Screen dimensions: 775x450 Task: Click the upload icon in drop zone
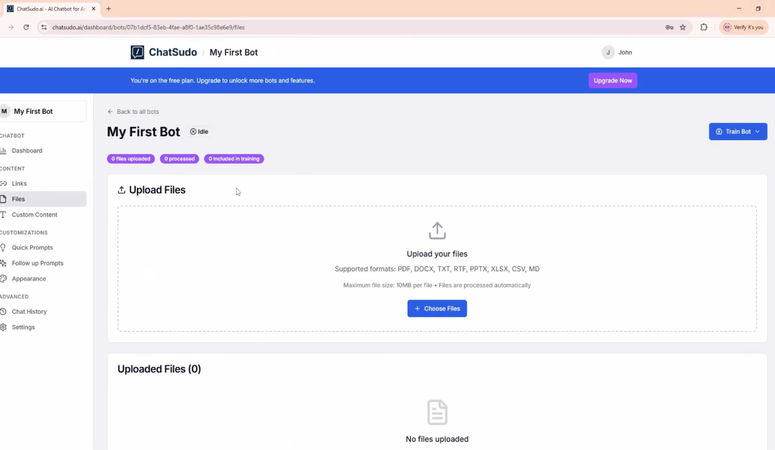[x=437, y=230]
